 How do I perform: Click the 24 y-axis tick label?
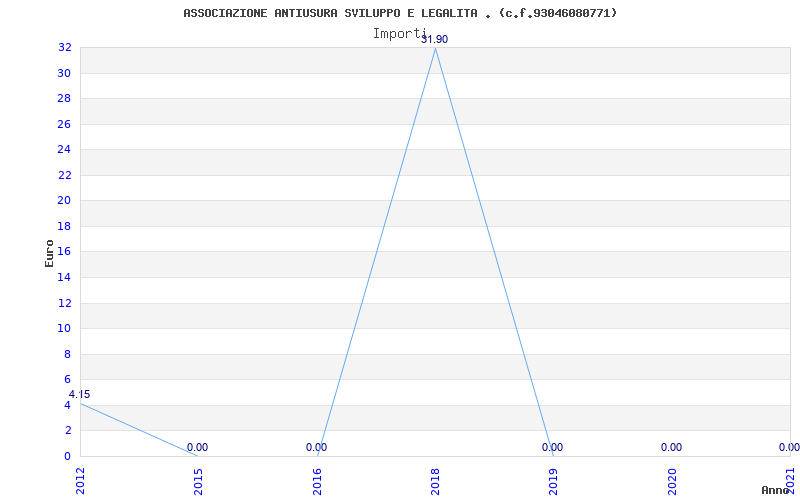[x=64, y=149]
